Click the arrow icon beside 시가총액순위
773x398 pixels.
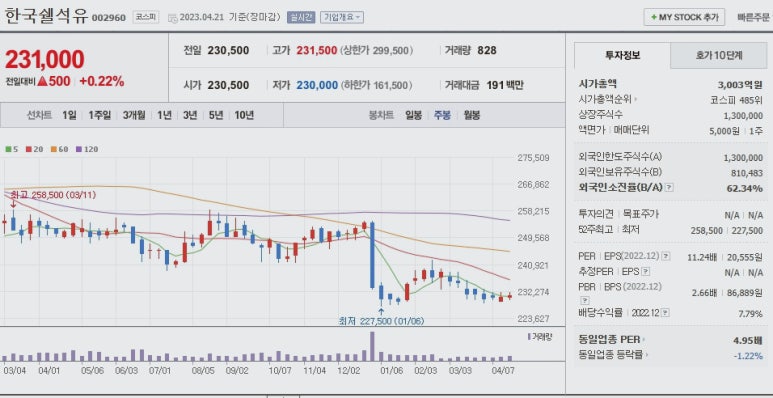[x=635, y=100]
